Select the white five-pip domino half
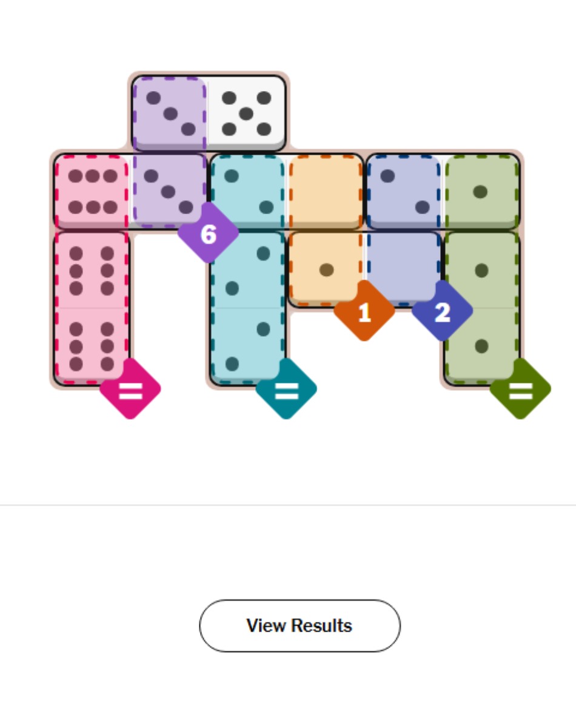This screenshot has height=728, width=576. pos(246,113)
